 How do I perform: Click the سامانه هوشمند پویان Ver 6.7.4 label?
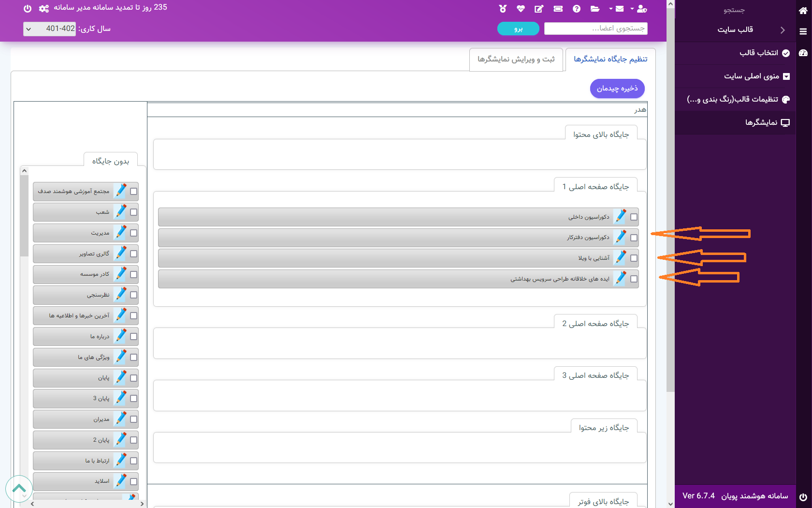point(735,496)
